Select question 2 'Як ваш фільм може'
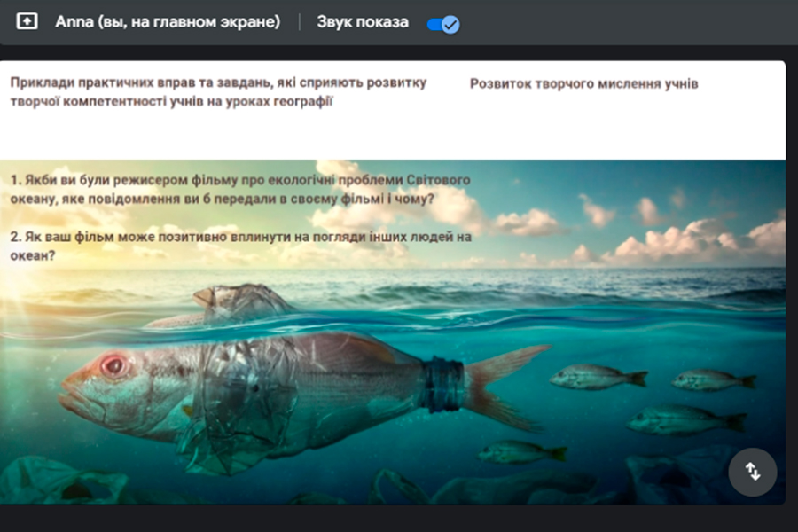Screen dimensions: 798x532 pos(240,246)
